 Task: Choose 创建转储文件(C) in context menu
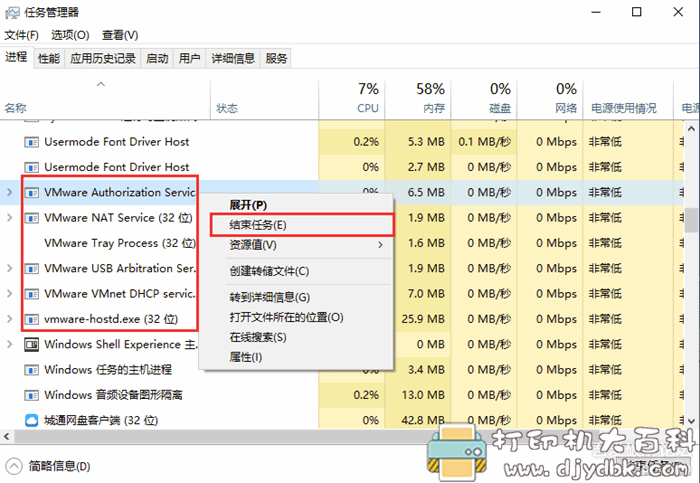pyautogui.click(x=296, y=271)
